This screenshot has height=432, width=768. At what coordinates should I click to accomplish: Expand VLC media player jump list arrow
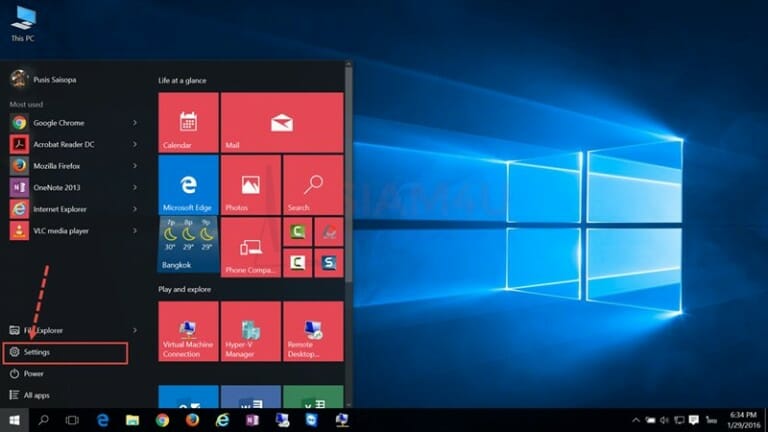135,231
